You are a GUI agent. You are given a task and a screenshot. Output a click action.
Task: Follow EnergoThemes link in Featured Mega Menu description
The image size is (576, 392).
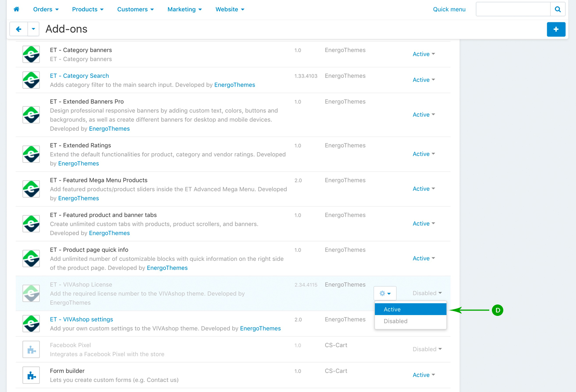78,198
